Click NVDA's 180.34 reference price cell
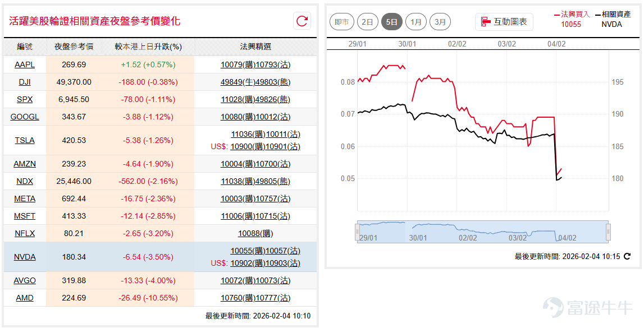This screenshot has height=328, width=644. tap(74, 257)
